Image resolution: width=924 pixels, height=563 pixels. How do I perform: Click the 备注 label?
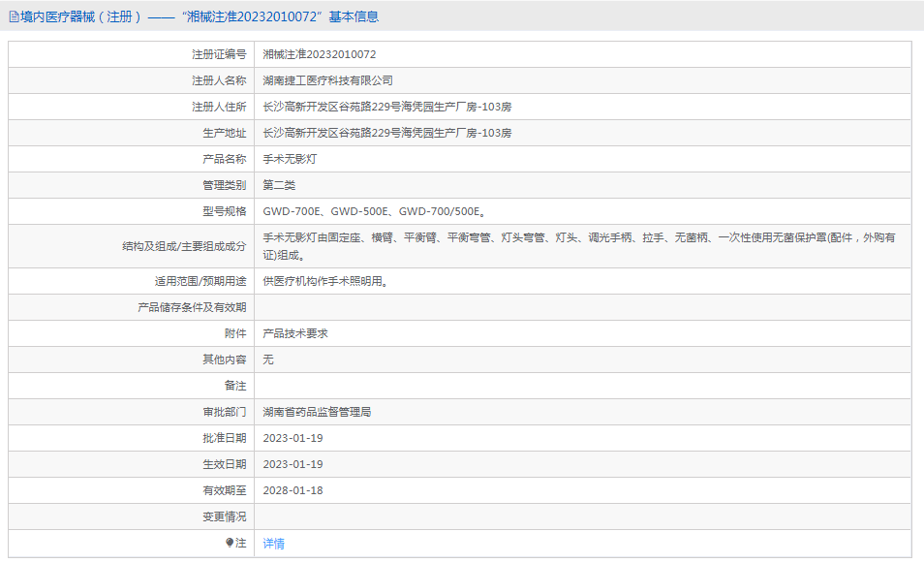[x=235, y=386]
